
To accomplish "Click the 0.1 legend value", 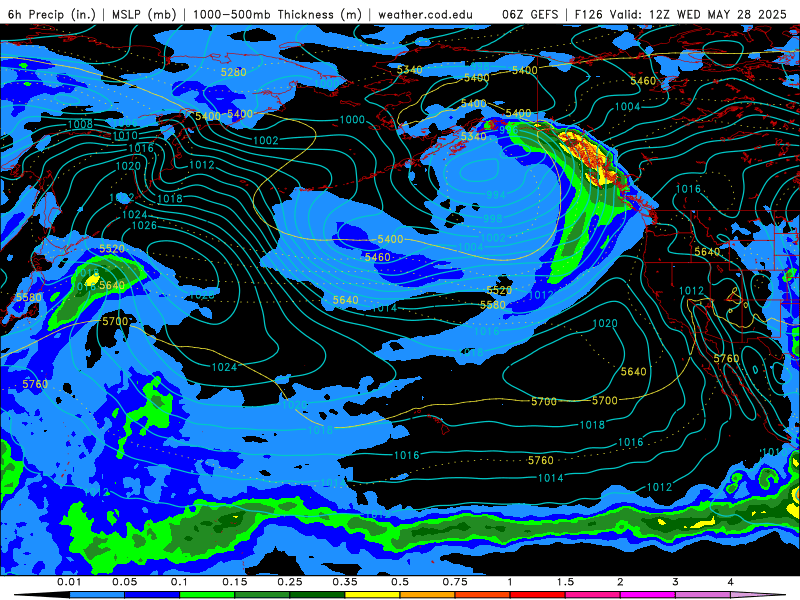I will pyautogui.click(x=179, y=582).
